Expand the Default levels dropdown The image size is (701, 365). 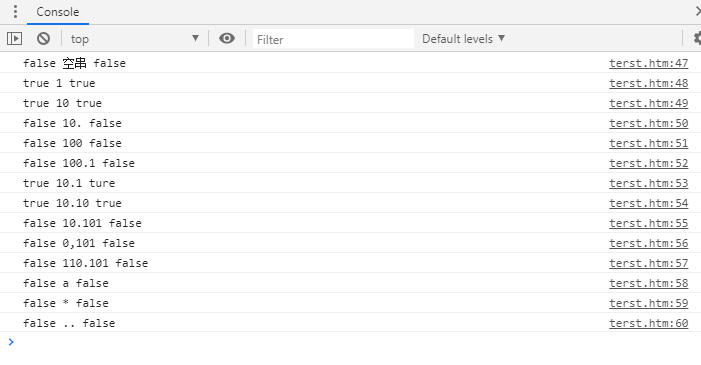[x=463, y=39]
